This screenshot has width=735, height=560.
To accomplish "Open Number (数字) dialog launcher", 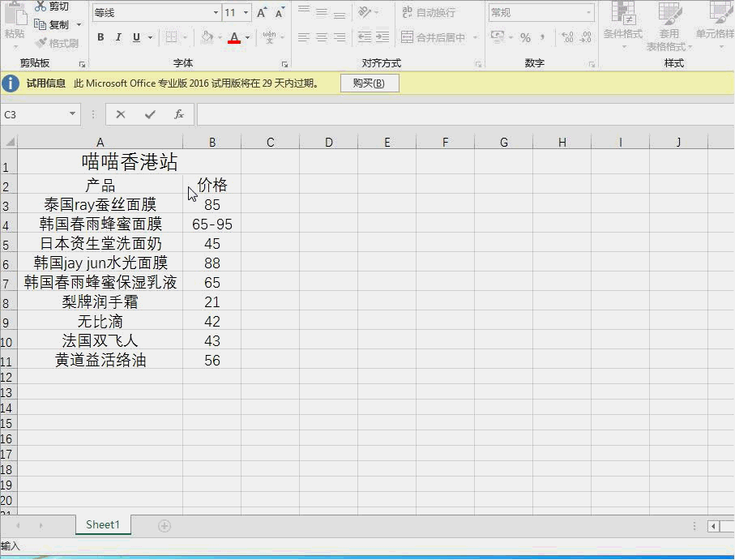I will [x=592, y=64].
